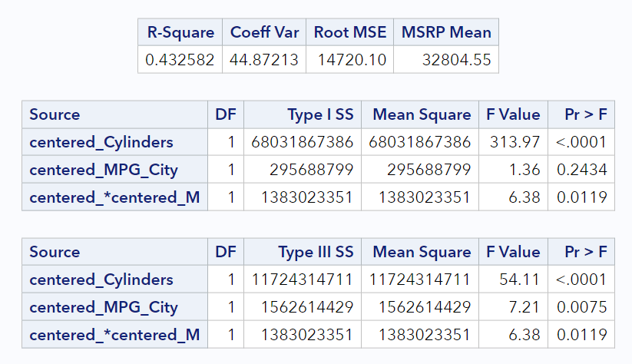The image size is (632, 364).
Task: Select 11724314711 in the Type III SS column
Action: pyautogui.click(x=303, y=280)
